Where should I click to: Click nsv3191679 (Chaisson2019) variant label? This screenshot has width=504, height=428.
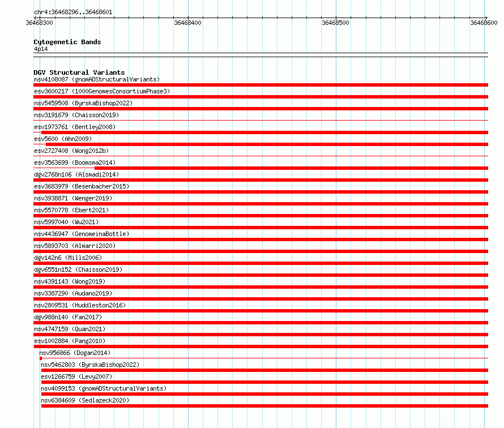point(76,115)
